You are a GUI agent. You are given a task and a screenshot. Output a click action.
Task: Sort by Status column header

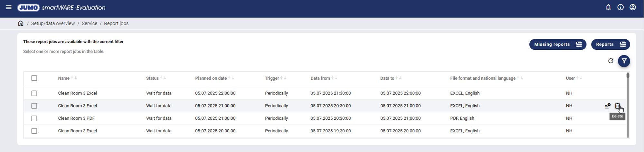pos(152,78)
